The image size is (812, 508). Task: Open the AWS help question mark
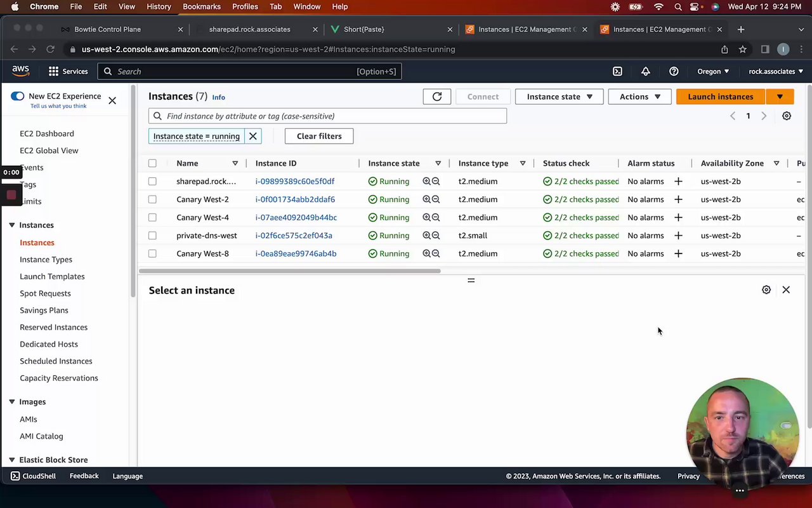point(674,71)
